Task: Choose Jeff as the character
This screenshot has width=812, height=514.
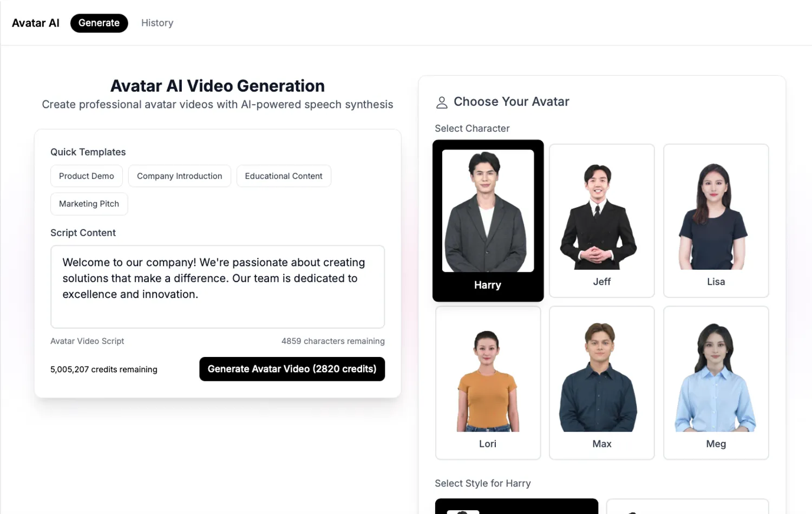Action: 601,220
